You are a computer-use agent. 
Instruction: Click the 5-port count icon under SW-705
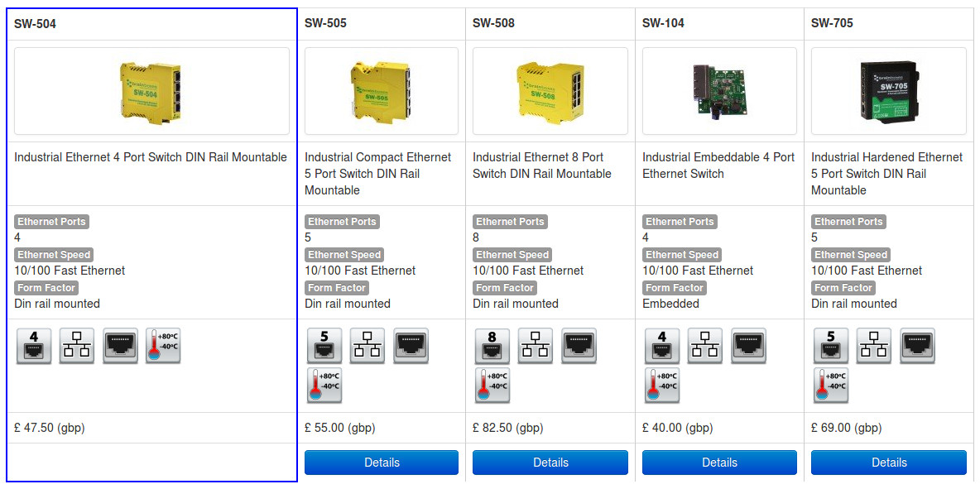831,346
